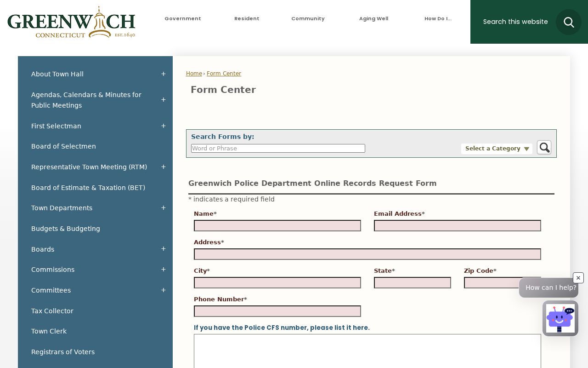Click the Address input field

pos(367,254)
